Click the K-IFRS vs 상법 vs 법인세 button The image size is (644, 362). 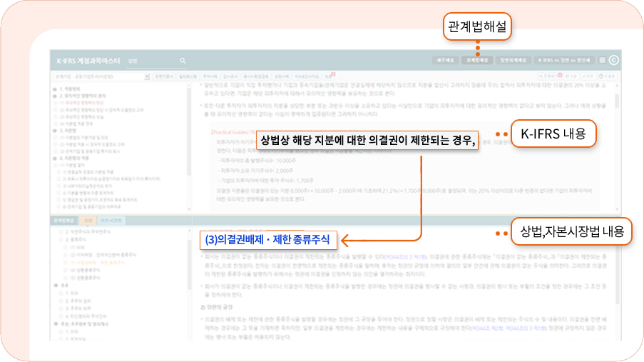tap(565, 61)
